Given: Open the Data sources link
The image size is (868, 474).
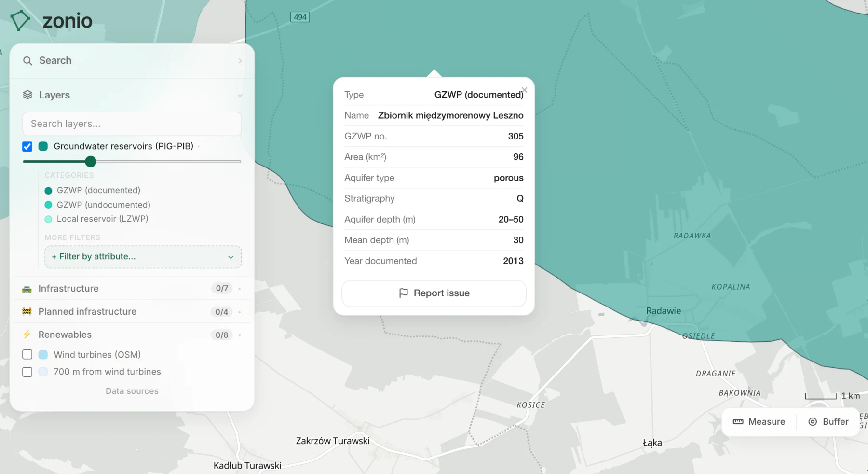Looking at the screenshot, I should tap(132, 391).
